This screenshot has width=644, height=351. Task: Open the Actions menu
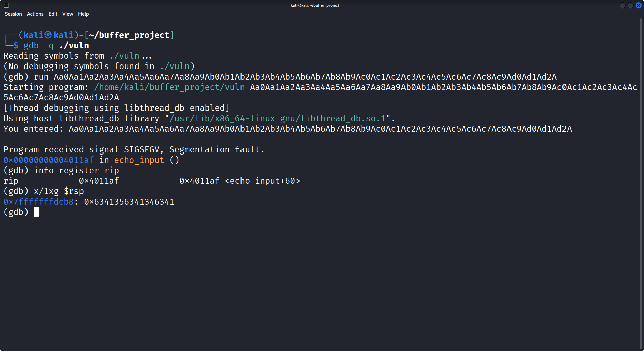coord(35,14)
